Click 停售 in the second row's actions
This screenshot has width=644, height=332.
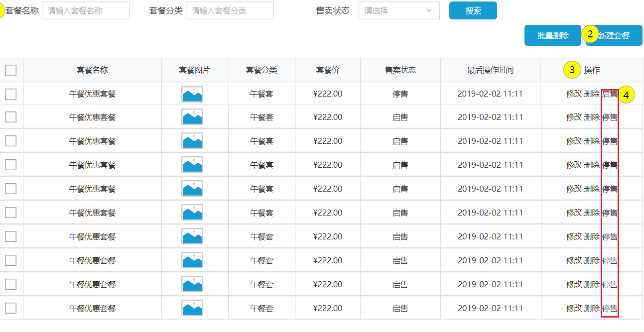610,117
